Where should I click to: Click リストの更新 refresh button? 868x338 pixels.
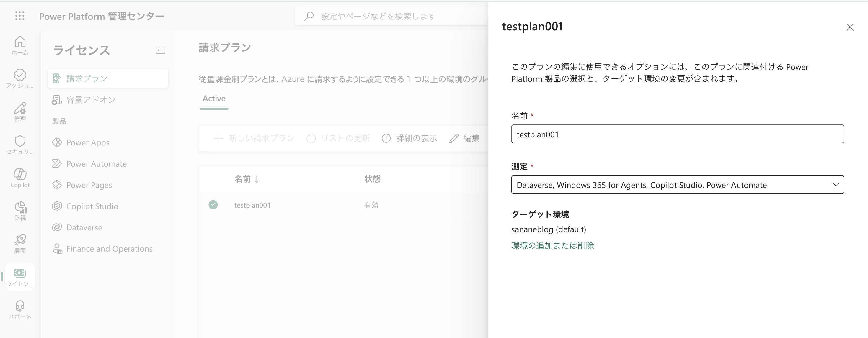(x=338, y=138)
